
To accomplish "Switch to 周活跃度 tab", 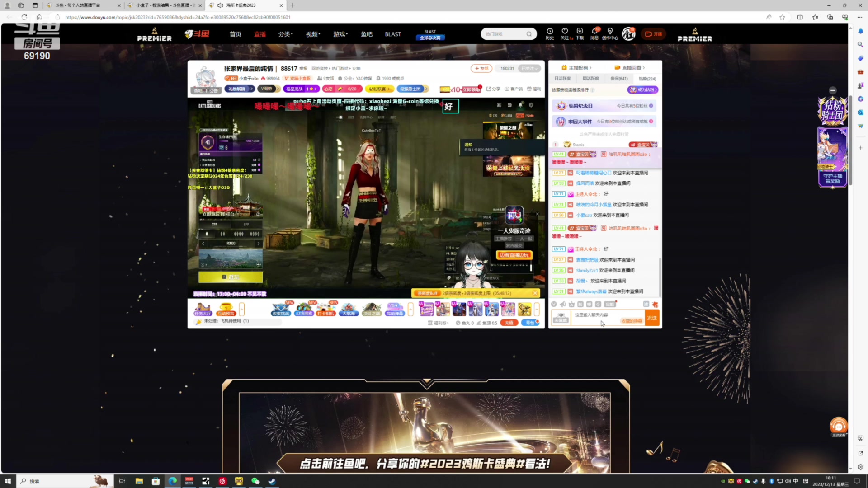I will (x=590, y=79).
